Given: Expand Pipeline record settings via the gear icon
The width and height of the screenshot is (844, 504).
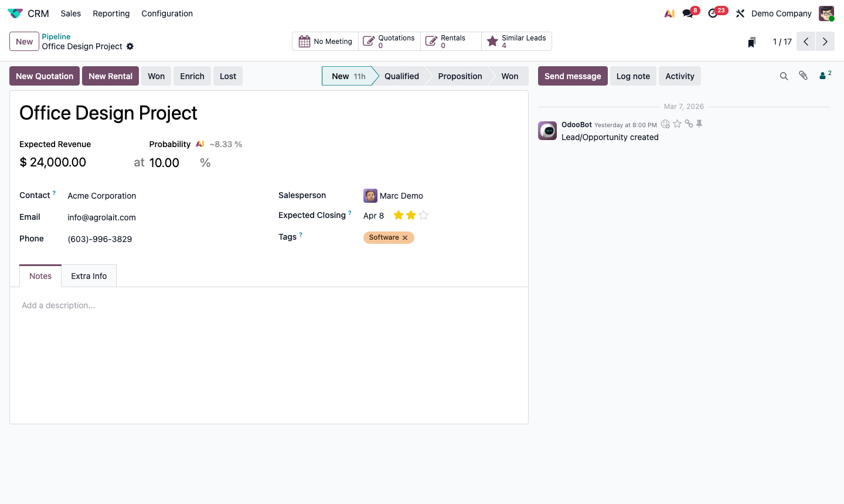Looking at the screenshot, I should [130, 46].
